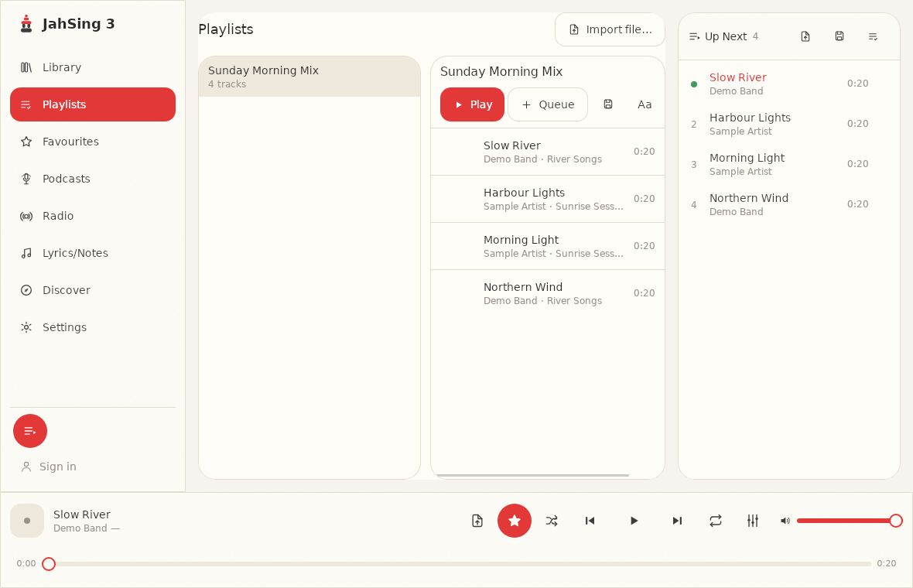Screen dimensions: 913x588
Task: Click the Sign in link
Action: coord(49,467)
